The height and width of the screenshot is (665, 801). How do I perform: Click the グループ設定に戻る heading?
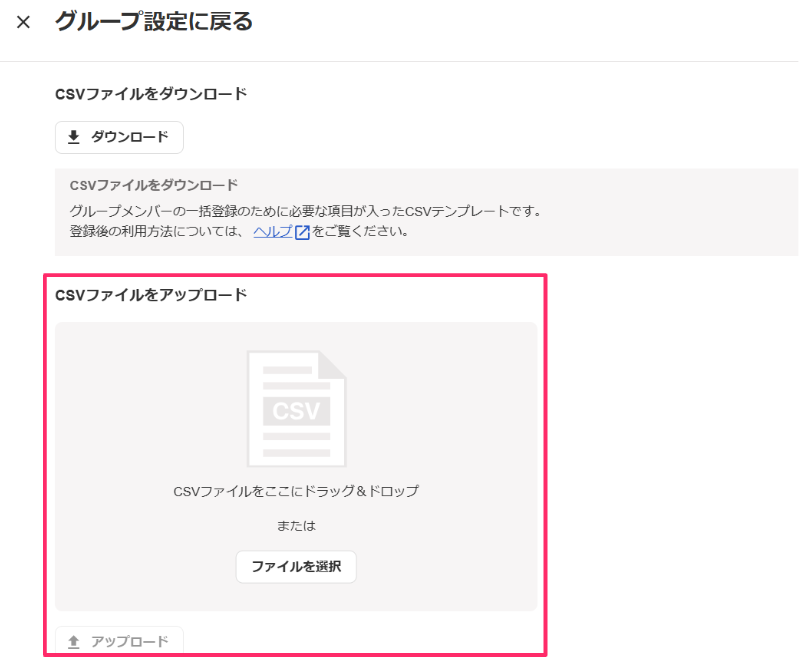[x=154, y=22]
